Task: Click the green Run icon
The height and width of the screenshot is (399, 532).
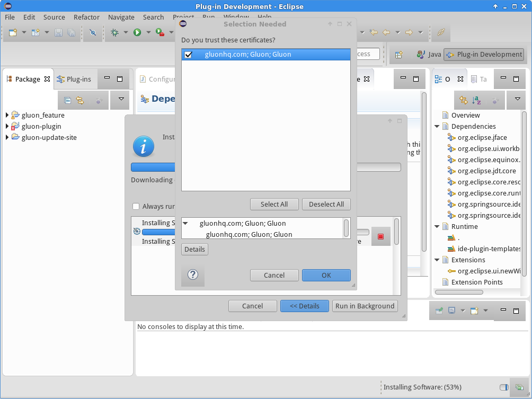Action: click(x=137, y=32)
